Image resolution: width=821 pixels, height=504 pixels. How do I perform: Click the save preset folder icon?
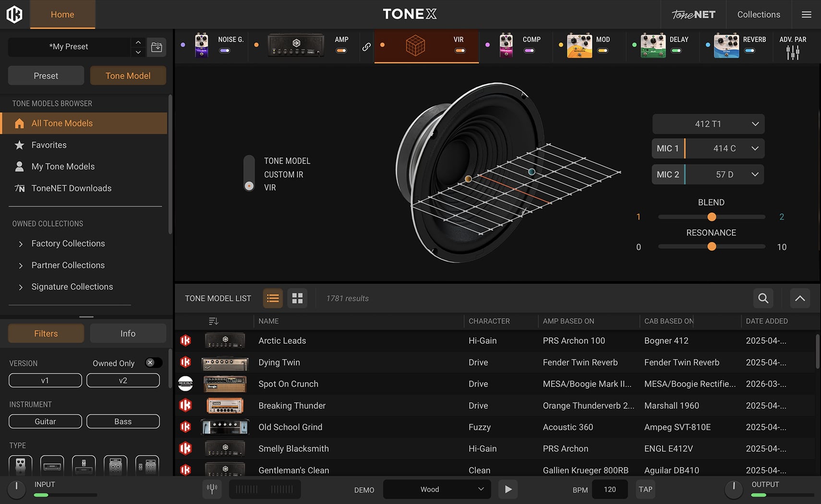pos(157,47)
